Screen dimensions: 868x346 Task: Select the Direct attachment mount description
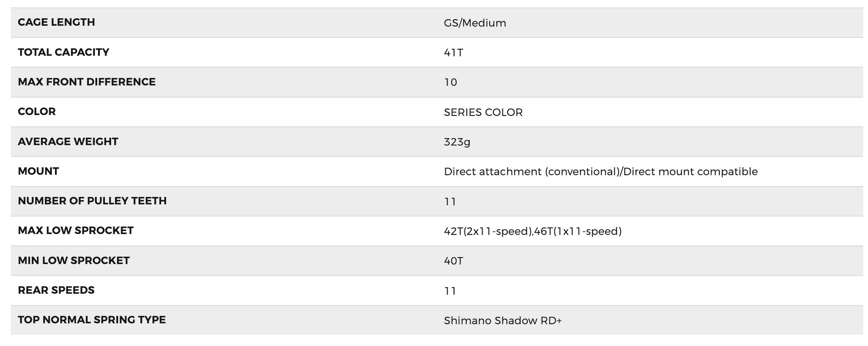[600, 172]
